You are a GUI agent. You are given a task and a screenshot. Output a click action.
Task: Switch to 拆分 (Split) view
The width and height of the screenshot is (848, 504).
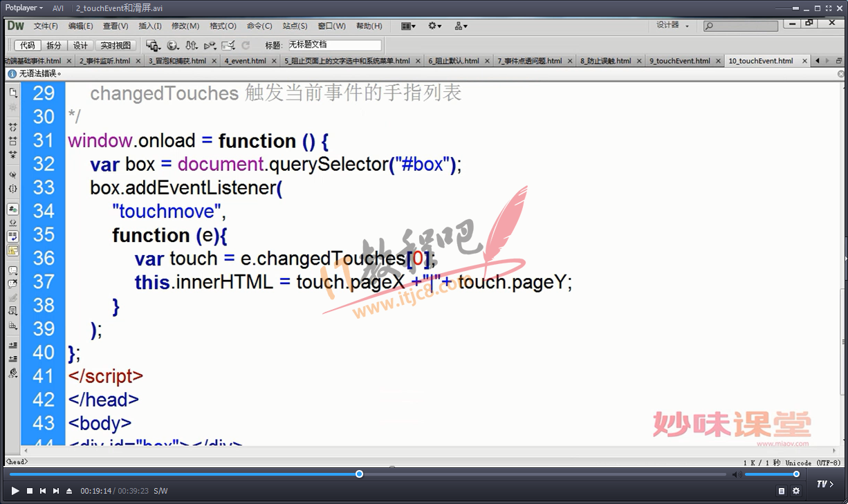54,46
